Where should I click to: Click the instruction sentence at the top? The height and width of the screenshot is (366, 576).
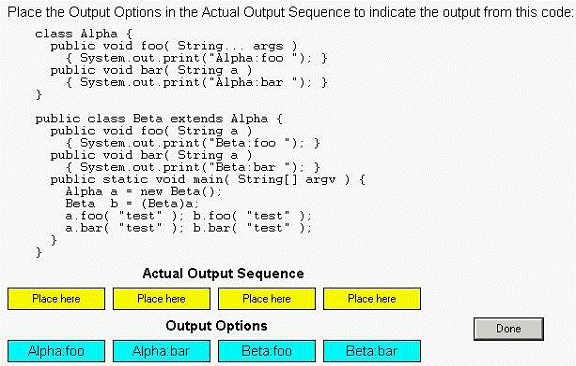[290, 12]
